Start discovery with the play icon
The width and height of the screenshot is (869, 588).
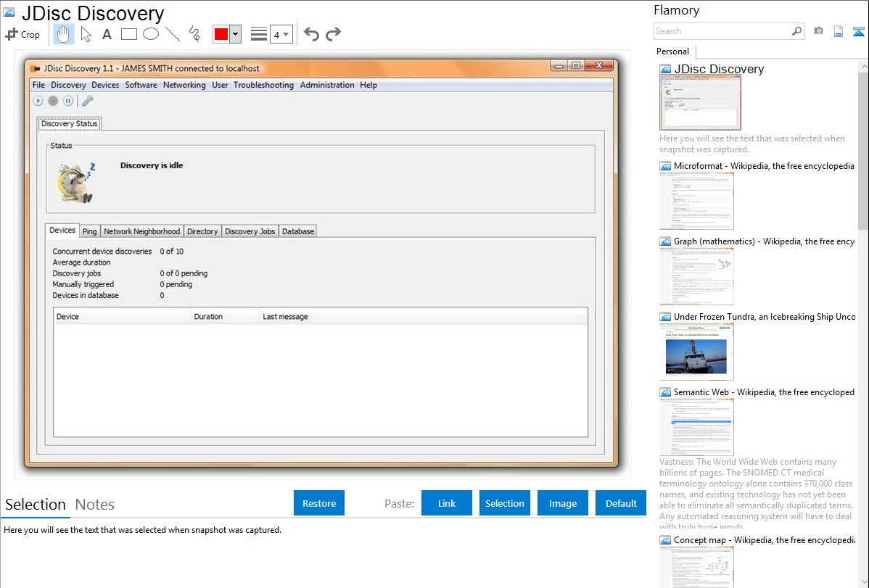pos(38,101)
